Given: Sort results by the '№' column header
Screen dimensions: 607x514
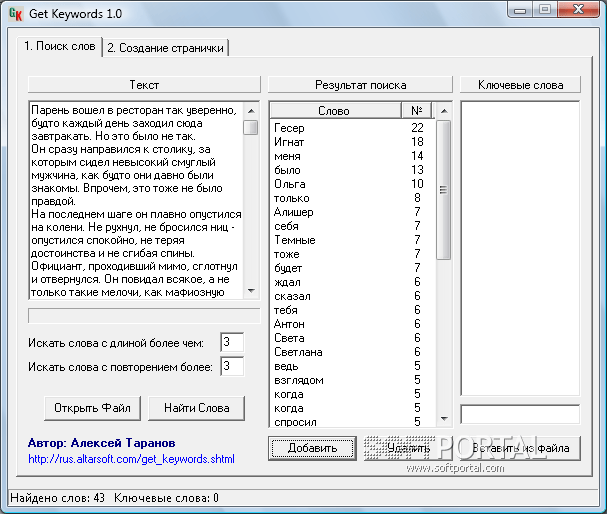Looking at the screenshot, I should [x=416, y=111].
